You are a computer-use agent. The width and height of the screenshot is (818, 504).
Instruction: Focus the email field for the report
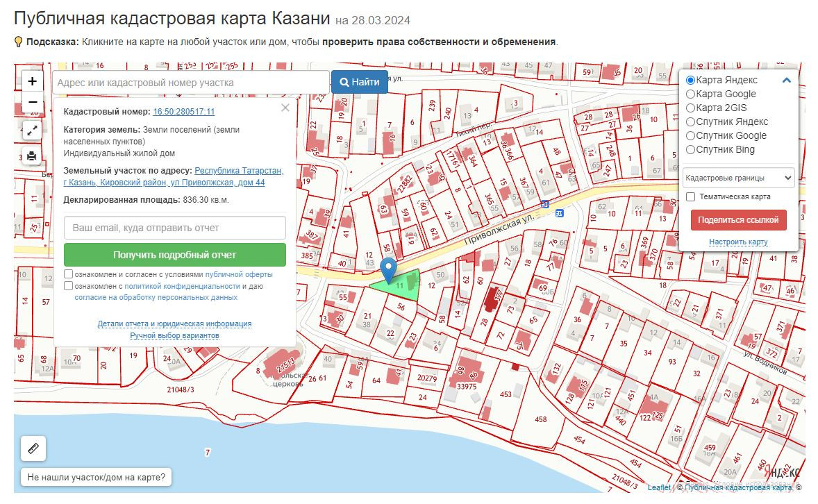tap(175, 228)
